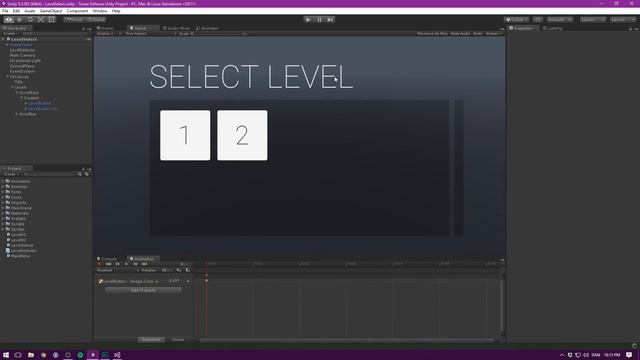This screenshot has height=360, width=640.
Task: Expand the Scrollbar object in Hierarchy
Action: (x=17, y=114)
